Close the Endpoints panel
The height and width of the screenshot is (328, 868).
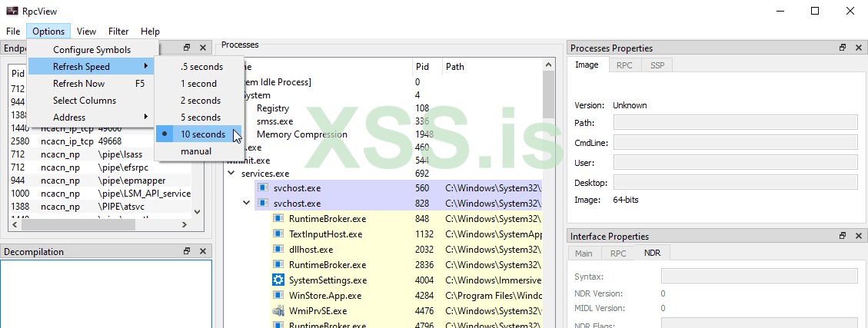point(203,48)
